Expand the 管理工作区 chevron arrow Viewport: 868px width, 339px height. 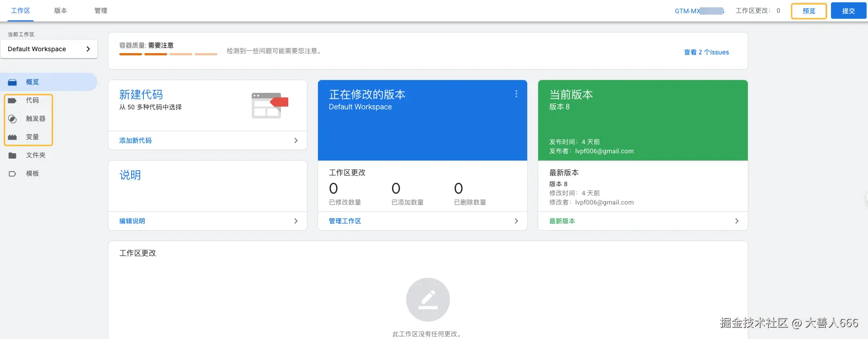point(516,221)
